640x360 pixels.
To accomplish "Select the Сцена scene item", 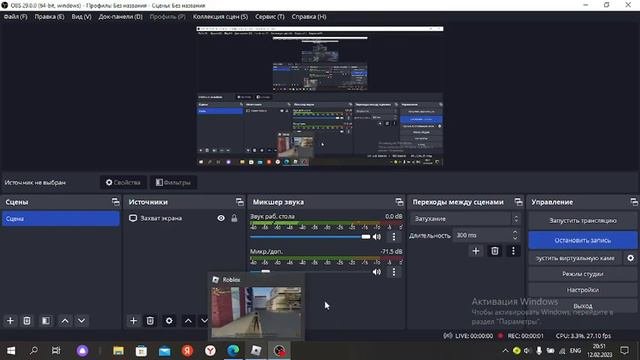I will tap(61, 219).
